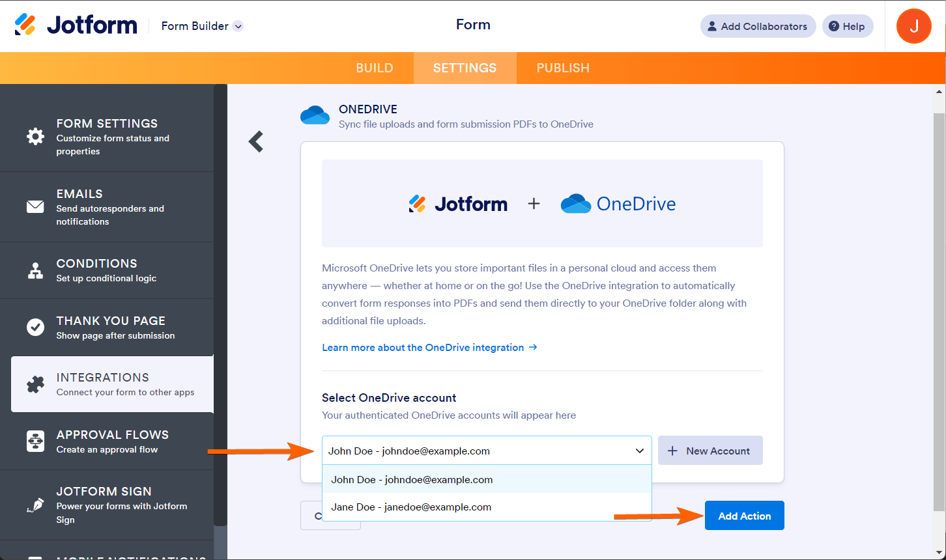Viewport: 946px width, 560px height.
Task: Click the OneDrive logo in banner
Action: 618,204
